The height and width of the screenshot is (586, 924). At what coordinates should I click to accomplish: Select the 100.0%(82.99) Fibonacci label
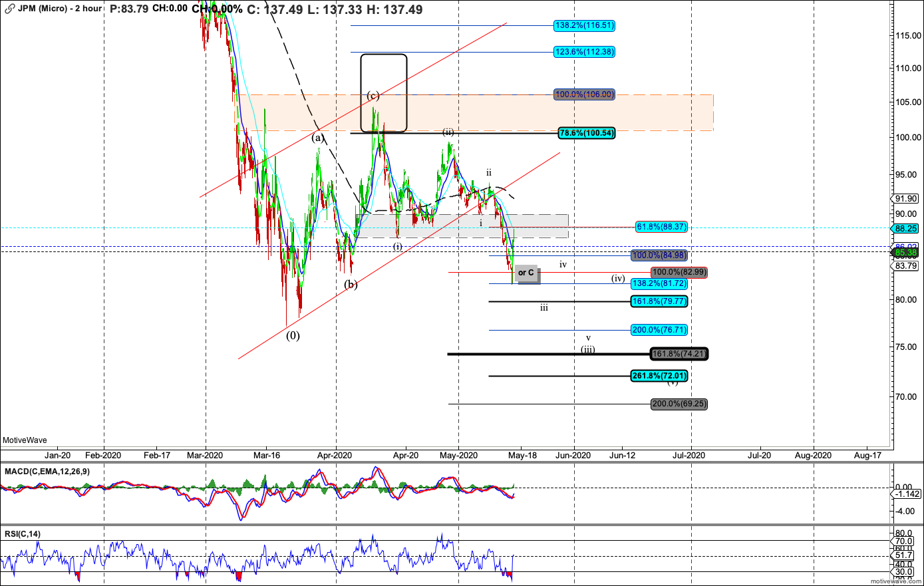point(679,272)
